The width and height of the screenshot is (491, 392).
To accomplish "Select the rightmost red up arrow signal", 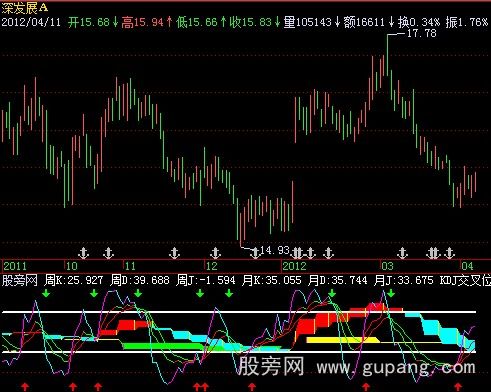I will 458,387.
